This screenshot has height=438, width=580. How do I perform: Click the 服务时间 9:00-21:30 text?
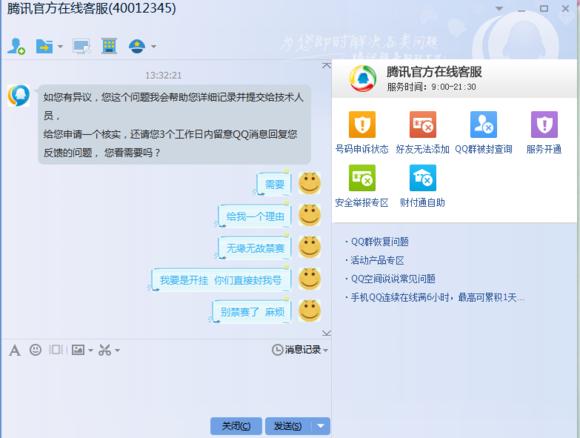432,87
